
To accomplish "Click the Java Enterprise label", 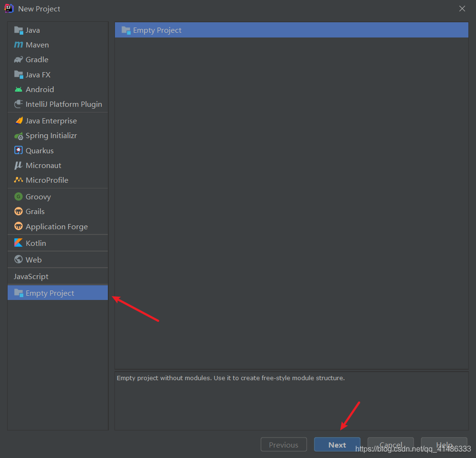I will (x=51, y=121).
